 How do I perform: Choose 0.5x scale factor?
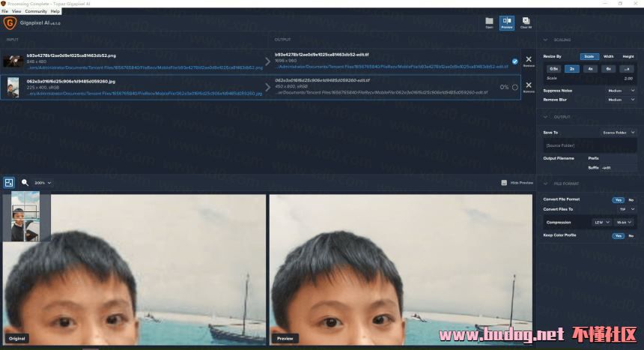[x=553, y=69]
